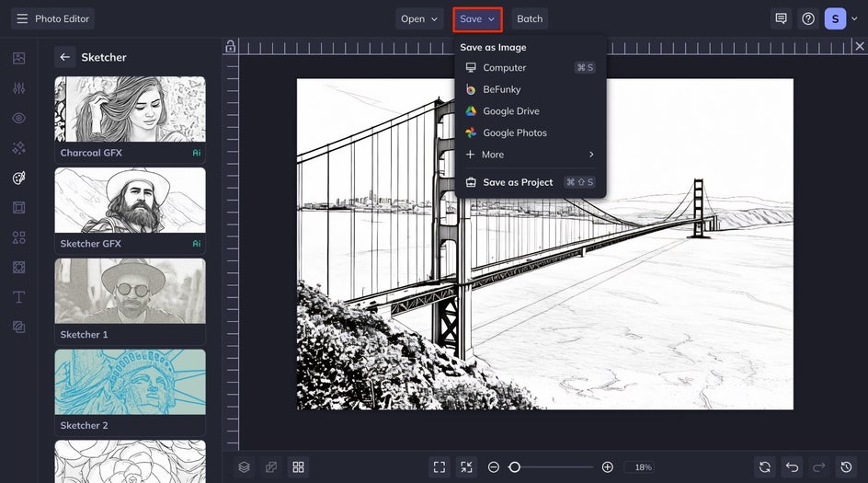868x483 pixels.
Task: Apply the Sketcher 2 effect
Action: (x=130, y=392)
